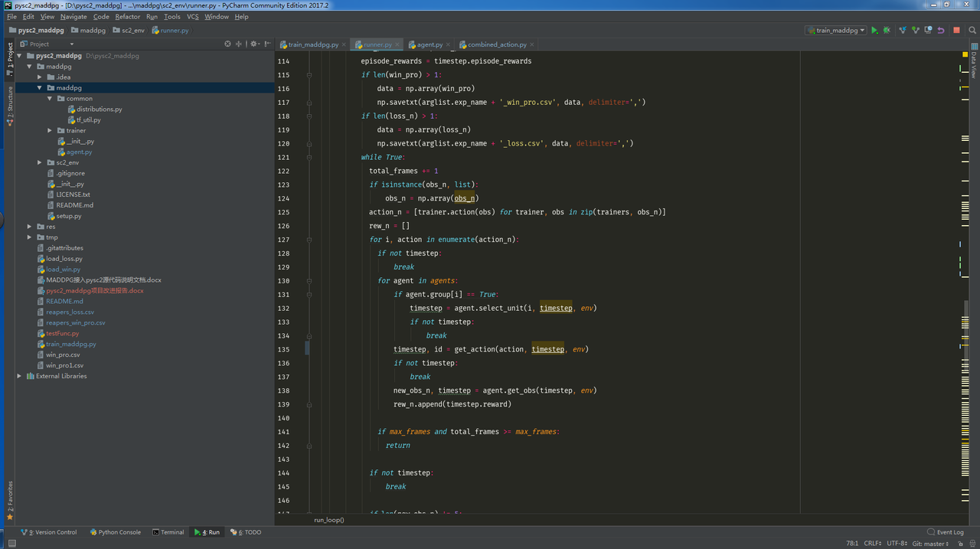The height and width of the screenshot is (549, 980).
Task: Open Python Console tool window
Action: 115,532
